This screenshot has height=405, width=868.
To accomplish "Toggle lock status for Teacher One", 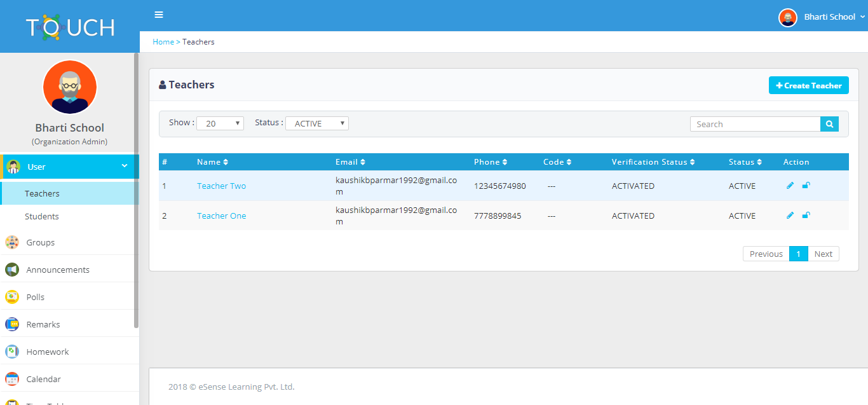I will coord(806,216).
